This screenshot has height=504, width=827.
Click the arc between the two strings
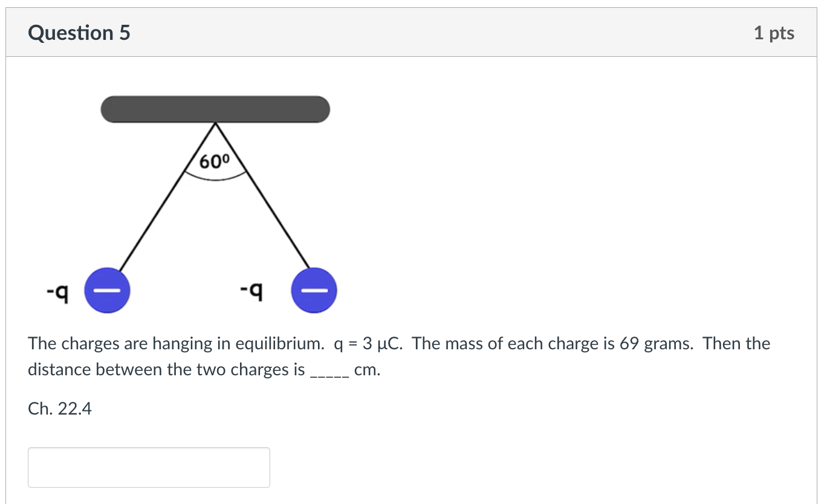215,177
